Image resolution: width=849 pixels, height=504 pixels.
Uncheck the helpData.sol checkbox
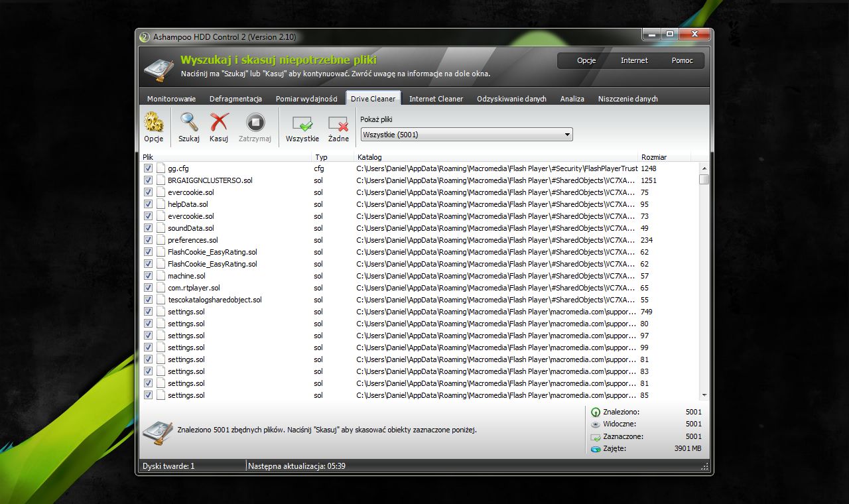pos(149,204)
